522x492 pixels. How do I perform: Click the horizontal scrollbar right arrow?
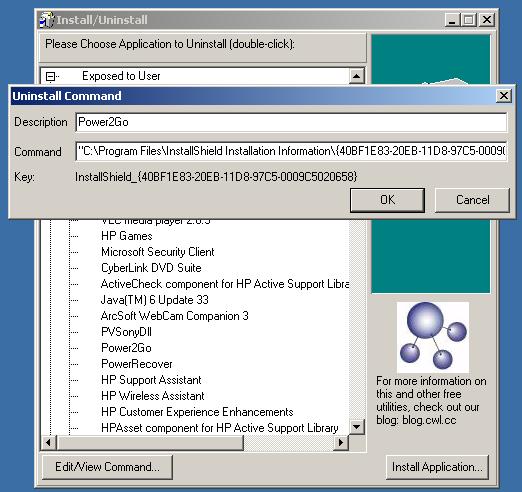coord(341,443)
